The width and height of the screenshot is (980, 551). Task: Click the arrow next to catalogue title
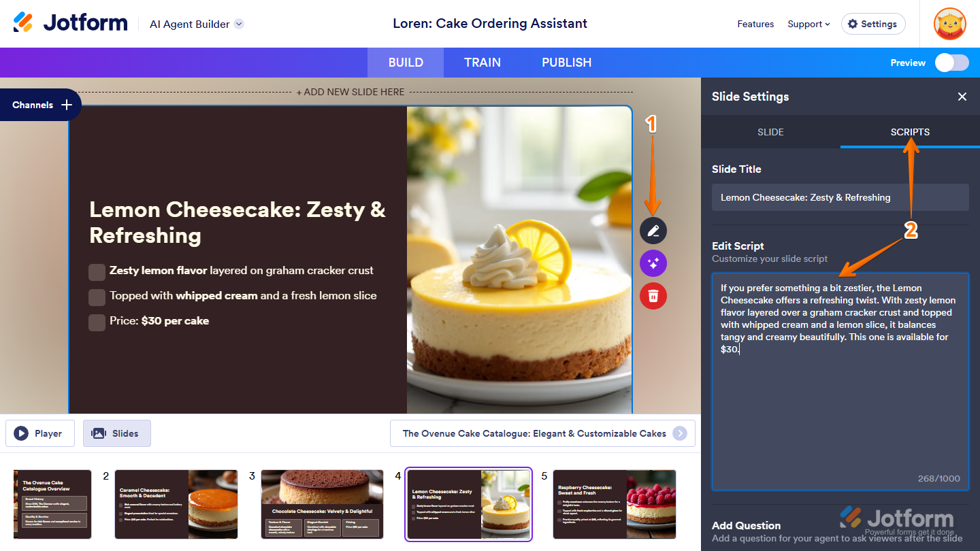pyautogui.click(x=679, y=433)
